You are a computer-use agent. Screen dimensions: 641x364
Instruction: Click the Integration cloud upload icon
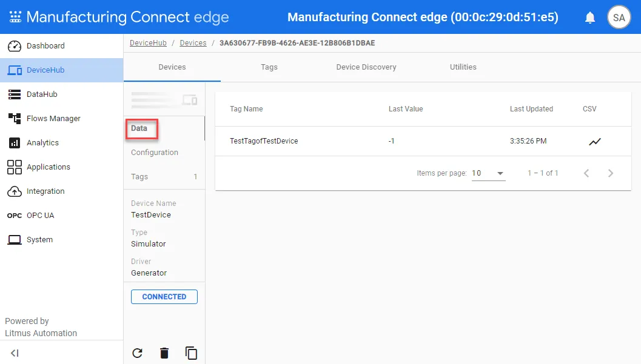point(15,191)
